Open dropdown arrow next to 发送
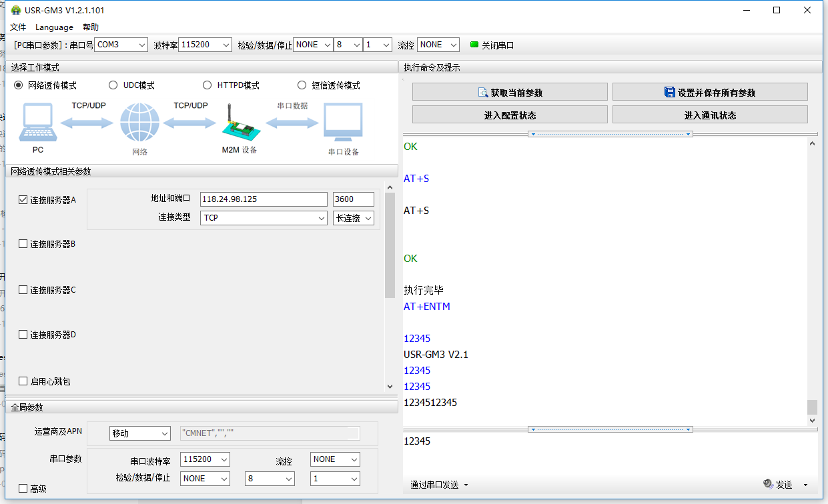The image size is (828, 504). 805,485
